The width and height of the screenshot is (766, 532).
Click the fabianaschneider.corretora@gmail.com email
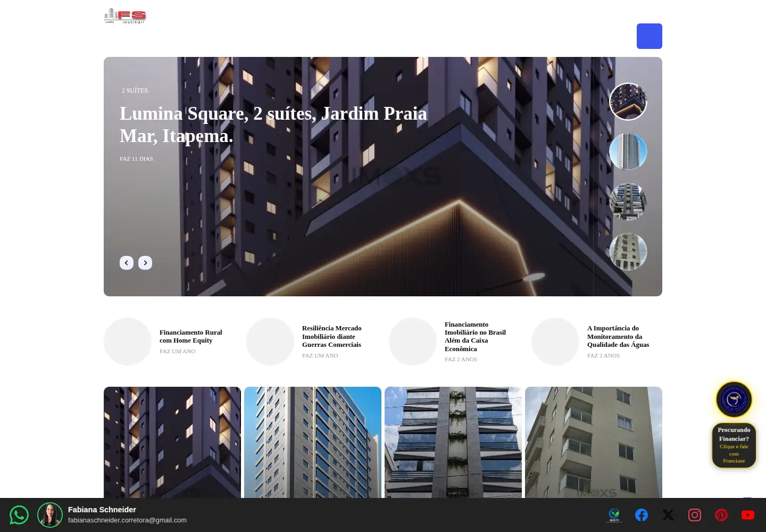pyautogui.click(x=127, y=520)
